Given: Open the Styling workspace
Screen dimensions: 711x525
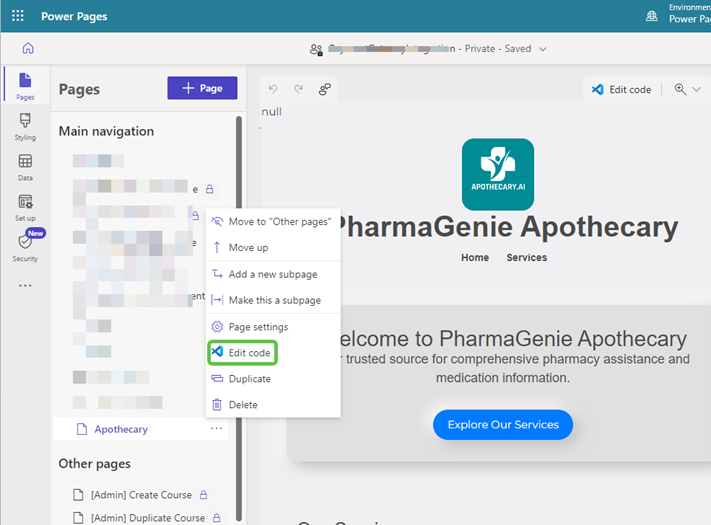Looking at the screenshot, I should pyautogui.click(x=25, y=126).
